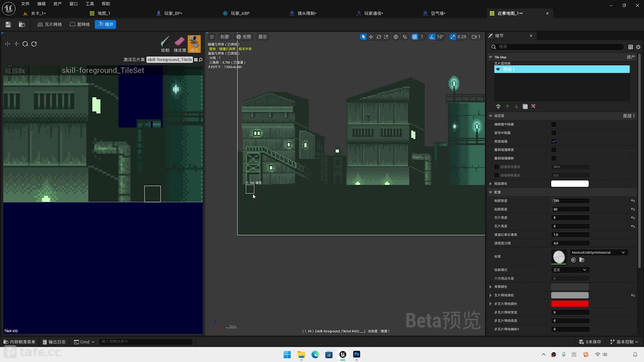
Task: Move layer down with green down arrow
Action: (x=516, y=106)
